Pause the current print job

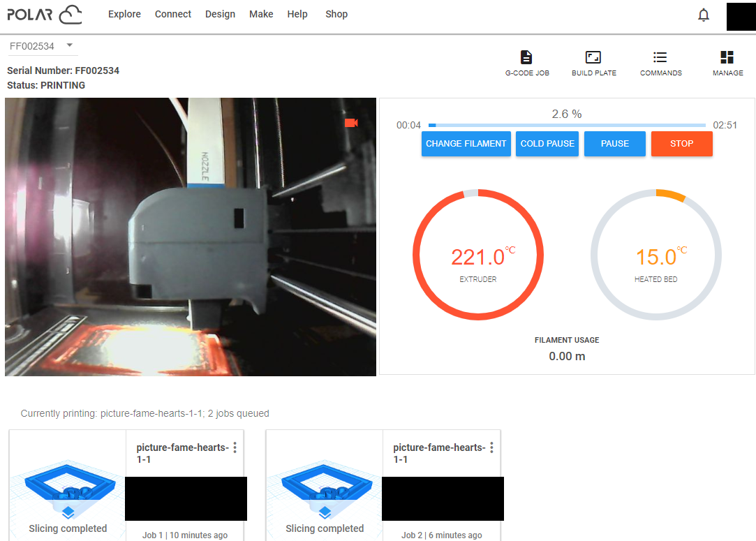point(615,144)
